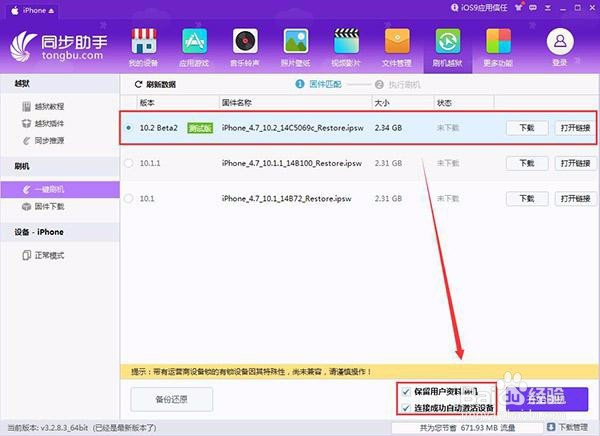This screenshot has height=436, width=600.
Task: Click the 2.34 GB size cell
Action: click(388, 128)
